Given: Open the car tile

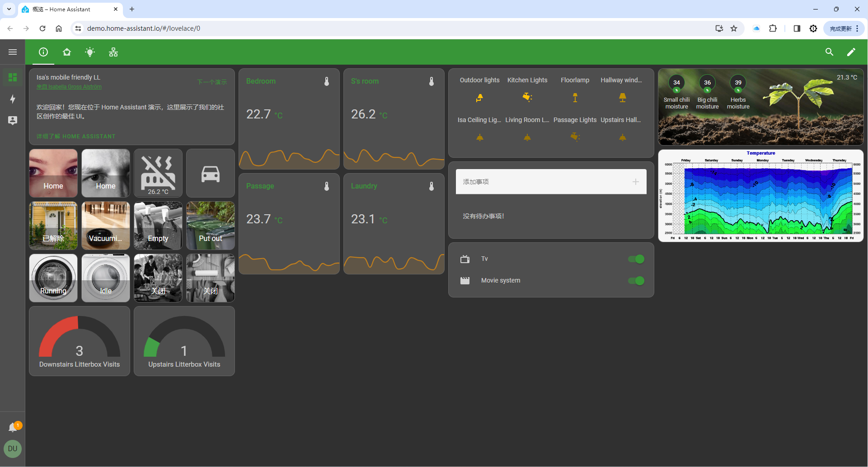Looking at the screenshot, I should (211, 173).
